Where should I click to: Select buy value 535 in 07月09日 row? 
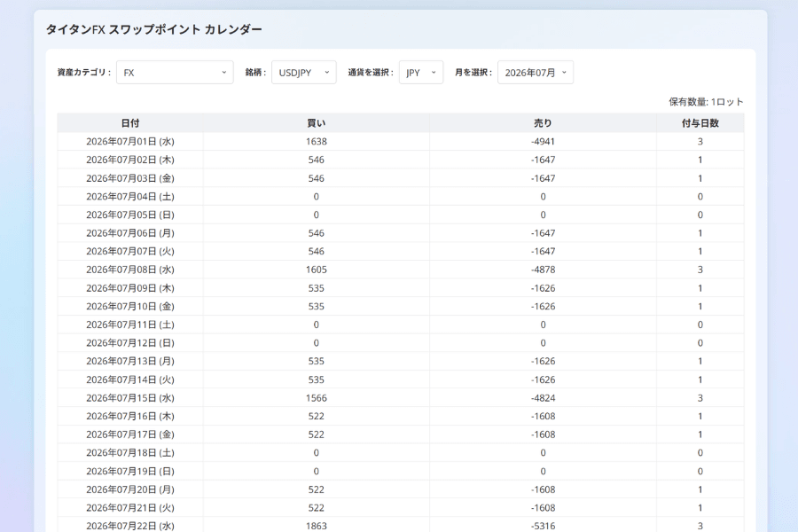click(316, 288)
